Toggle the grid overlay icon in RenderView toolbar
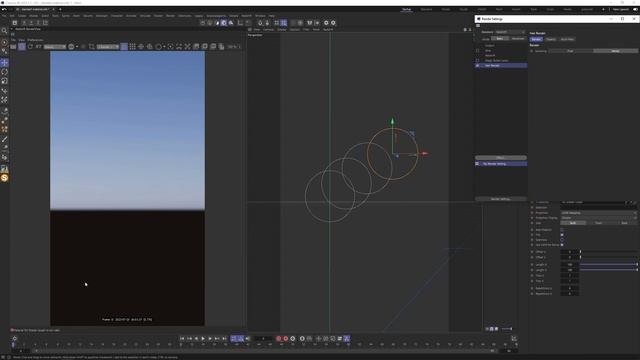Image resolution: width=640 pixels, height=360 pixels. 132,47
